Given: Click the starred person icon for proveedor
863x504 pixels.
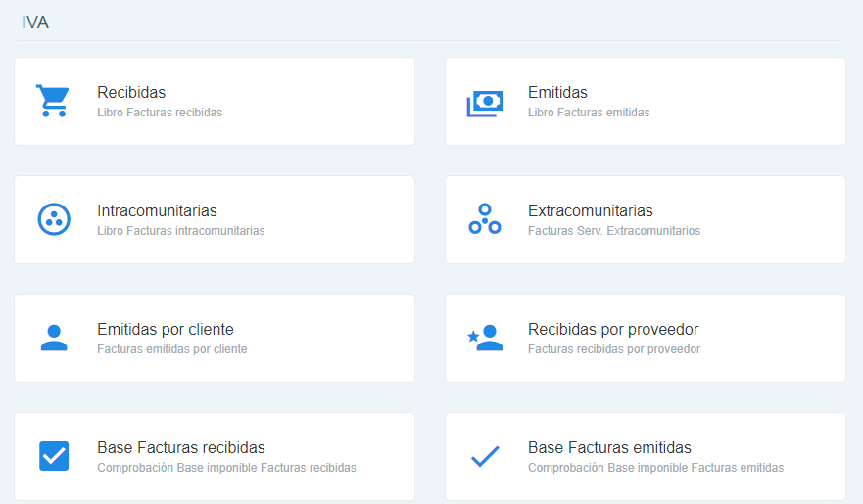Looking at the screenshot, I should 484,338.
